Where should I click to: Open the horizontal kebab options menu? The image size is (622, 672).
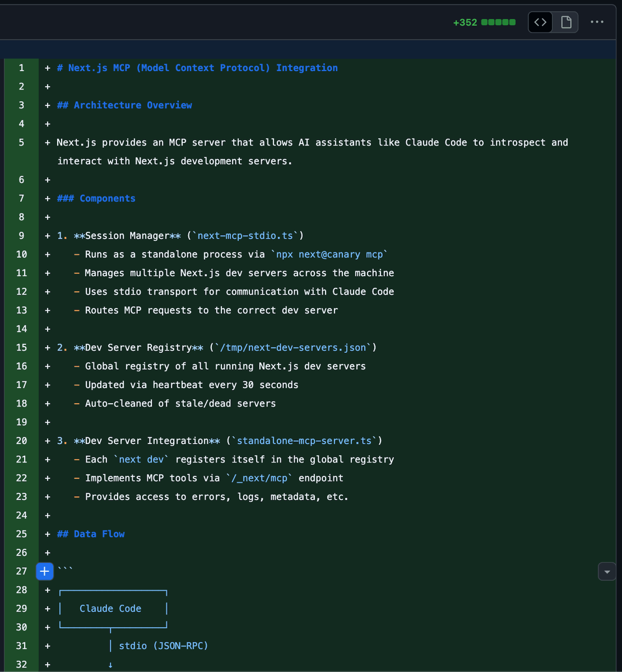(x=596, y=22)
